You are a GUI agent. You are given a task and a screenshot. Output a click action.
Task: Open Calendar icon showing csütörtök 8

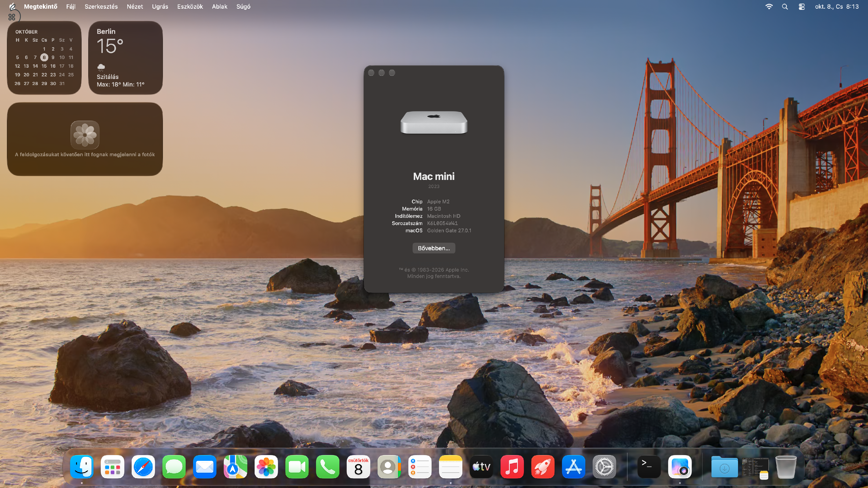click(358, 467)
